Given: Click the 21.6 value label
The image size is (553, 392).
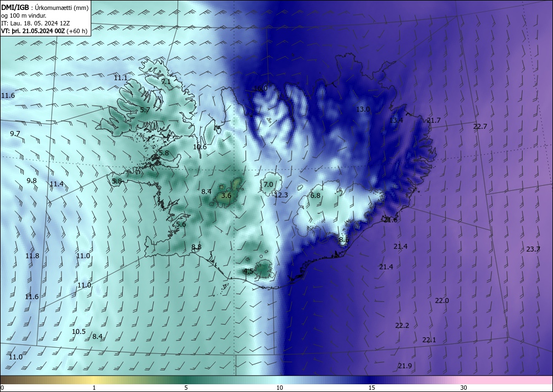Looking at the screenshot, I should (x=390, y=220).
